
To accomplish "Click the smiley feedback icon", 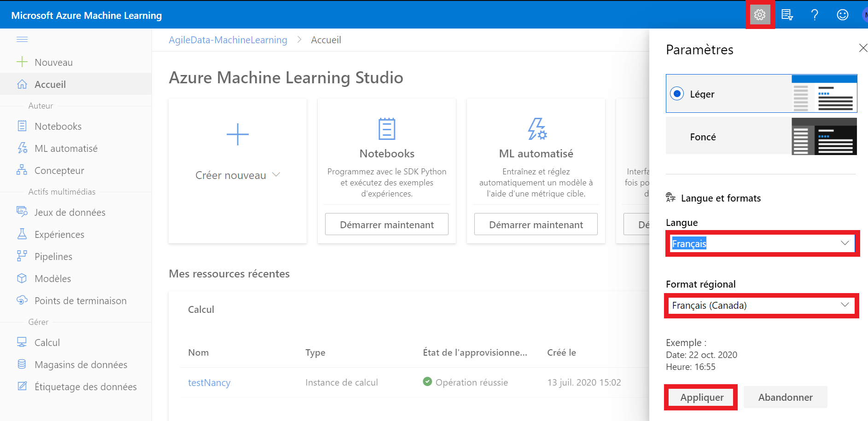I will point(842,15).
